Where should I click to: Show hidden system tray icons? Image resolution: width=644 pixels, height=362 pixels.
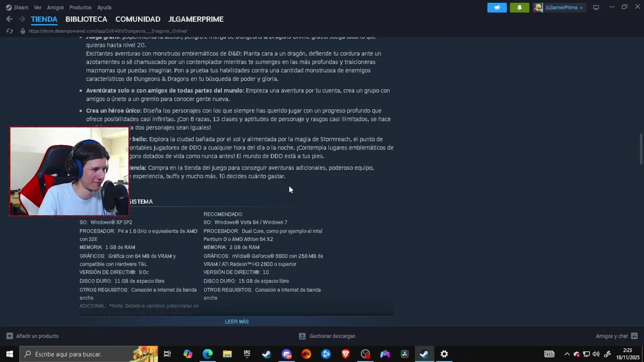point(567,354)
